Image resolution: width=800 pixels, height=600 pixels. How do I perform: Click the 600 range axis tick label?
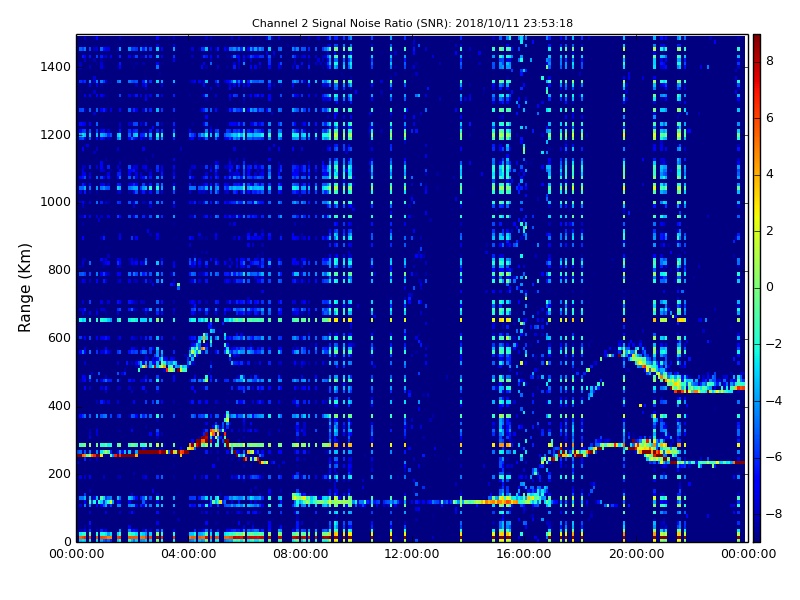point(59,338)
